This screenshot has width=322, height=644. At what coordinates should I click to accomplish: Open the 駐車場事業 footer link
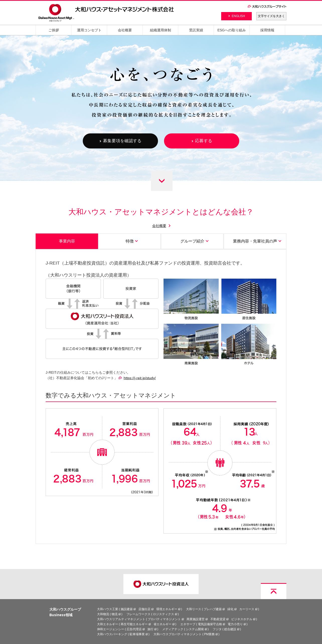[139, 634]
